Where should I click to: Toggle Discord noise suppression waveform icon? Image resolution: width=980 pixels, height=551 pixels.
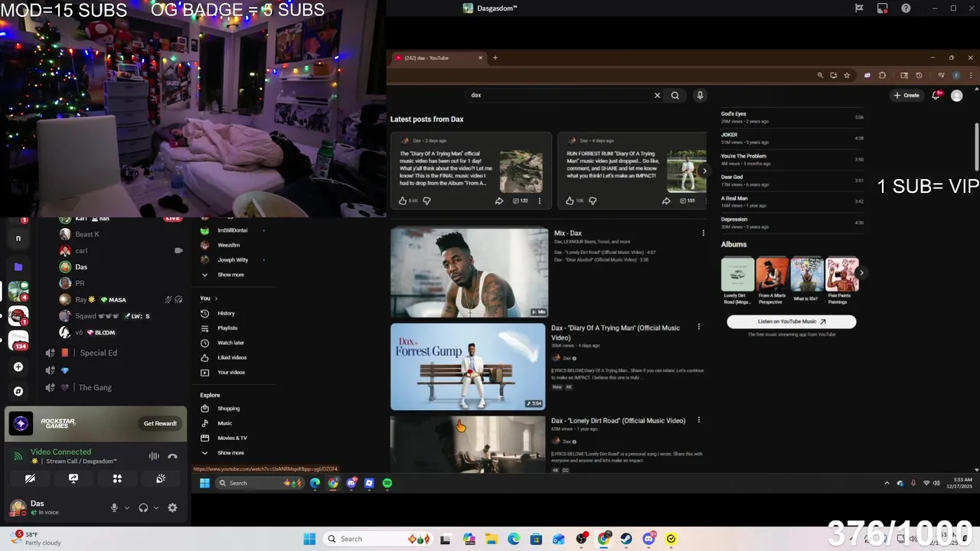(x=154, y=456)
